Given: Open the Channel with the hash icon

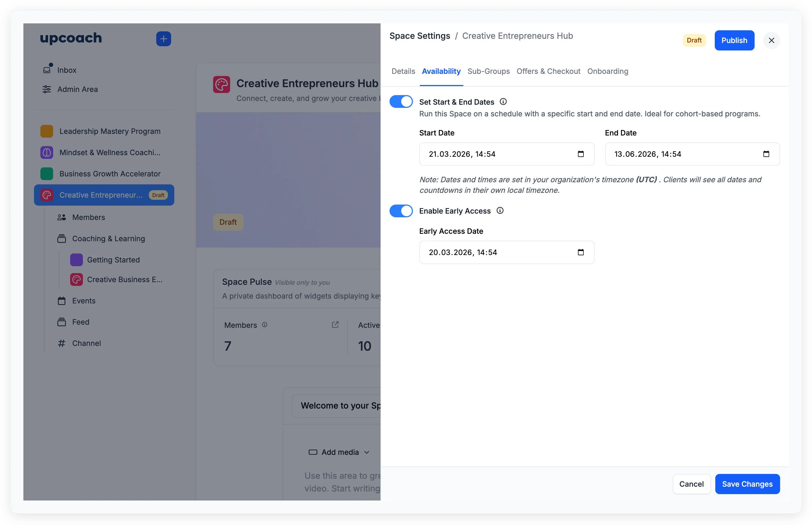Looking at the screenshot, I should [x=86, y=343].
